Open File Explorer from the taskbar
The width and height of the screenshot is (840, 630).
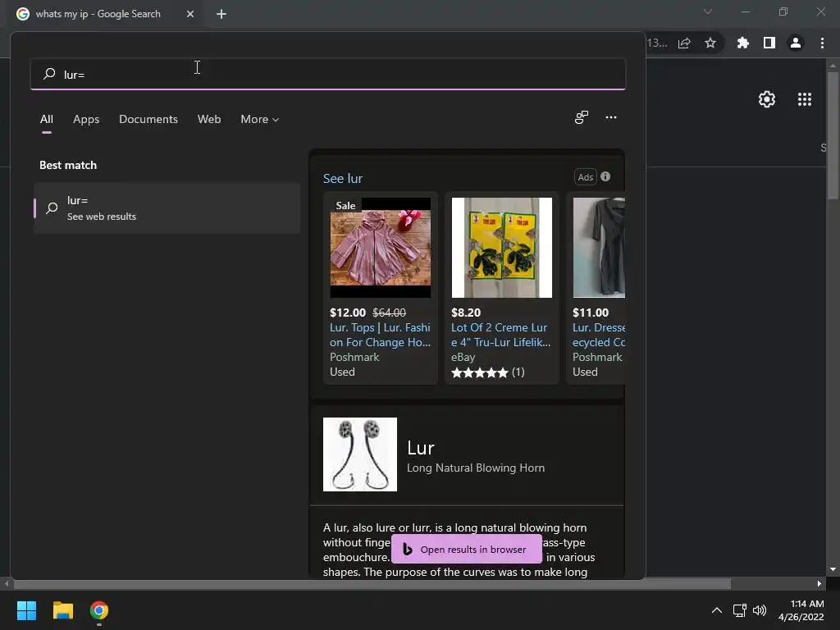coord(62,610)
